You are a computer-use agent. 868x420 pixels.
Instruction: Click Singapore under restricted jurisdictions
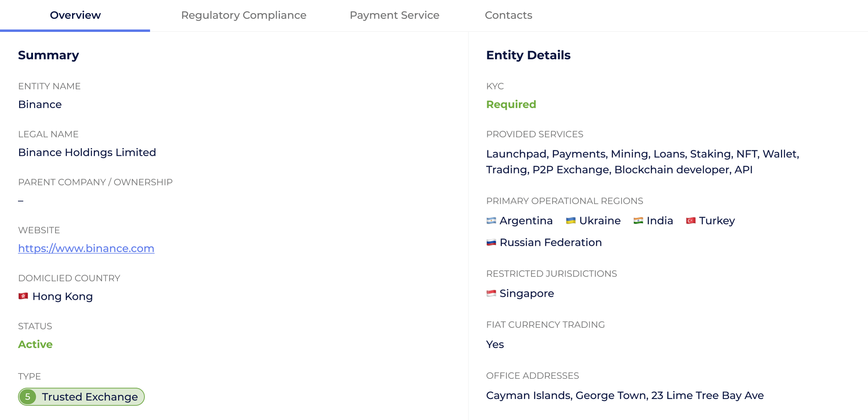[527, 294]
